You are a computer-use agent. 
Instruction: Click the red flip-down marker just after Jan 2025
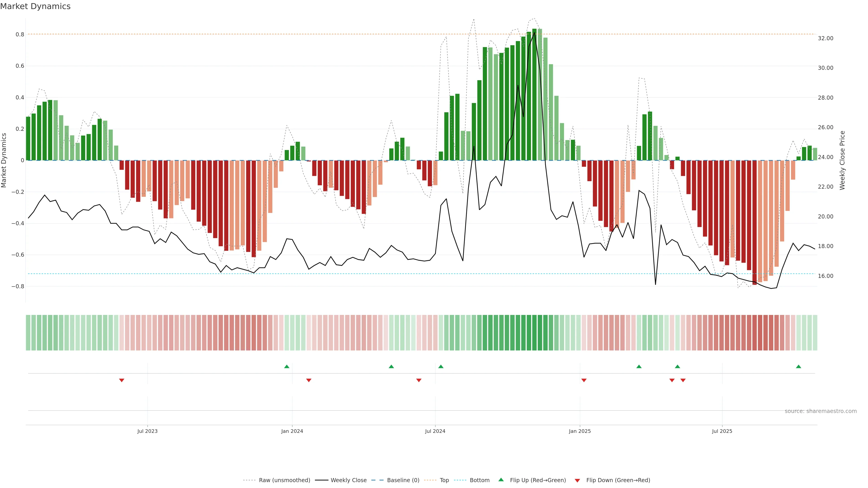[x=584, y=380]
